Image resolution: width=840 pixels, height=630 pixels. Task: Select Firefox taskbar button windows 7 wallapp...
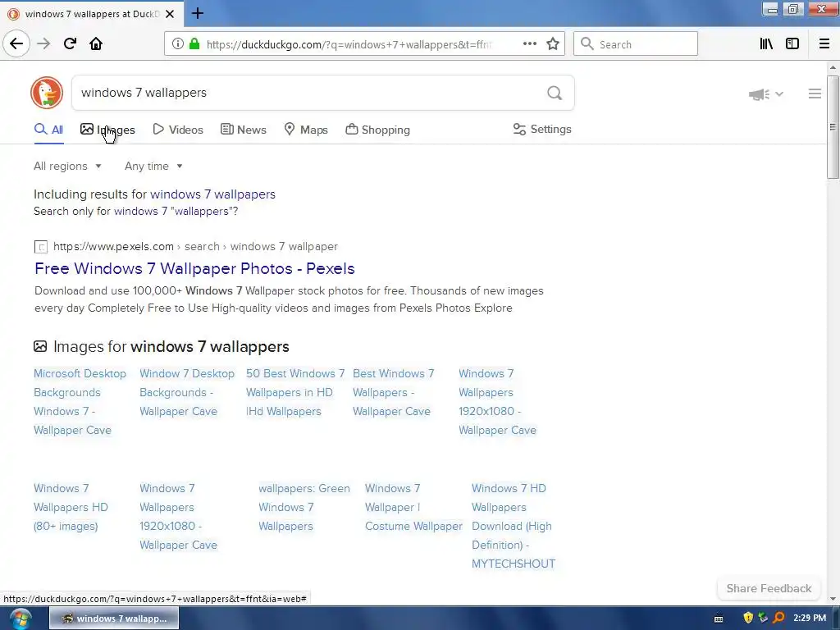[x=114, y=619]
